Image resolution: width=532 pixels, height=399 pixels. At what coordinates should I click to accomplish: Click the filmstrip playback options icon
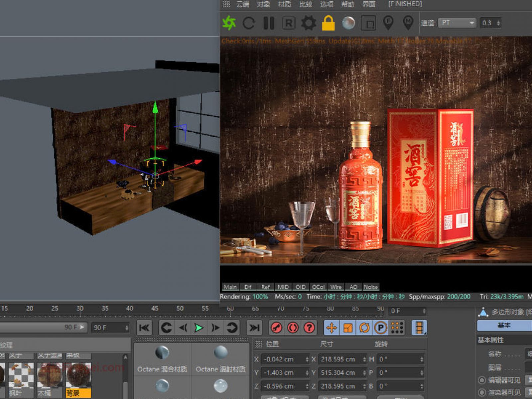[419, 328]
